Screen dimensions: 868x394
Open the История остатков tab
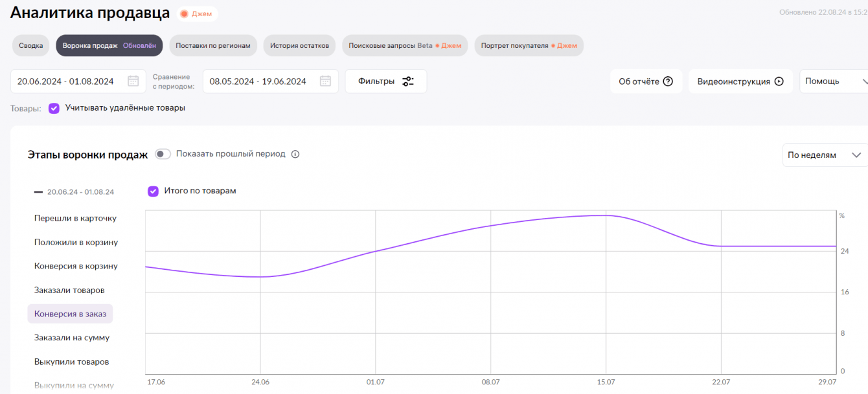tap(299, 46)
